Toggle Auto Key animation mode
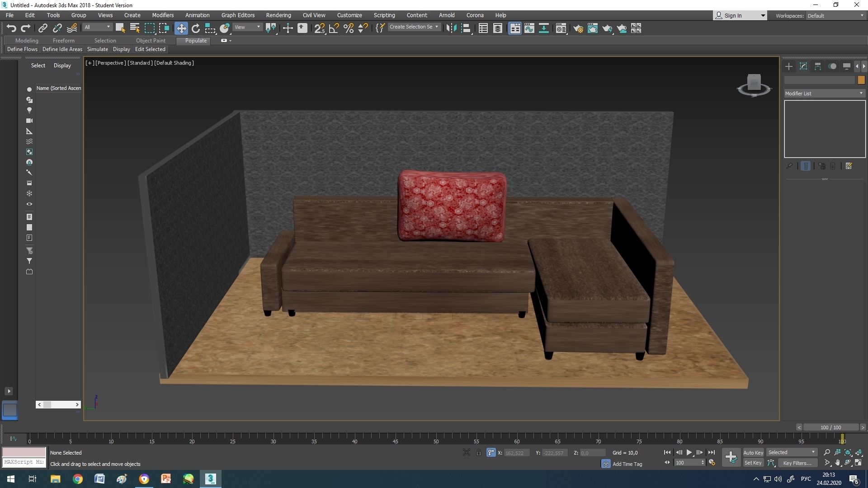868x488 pixels. tap(753, 452)
